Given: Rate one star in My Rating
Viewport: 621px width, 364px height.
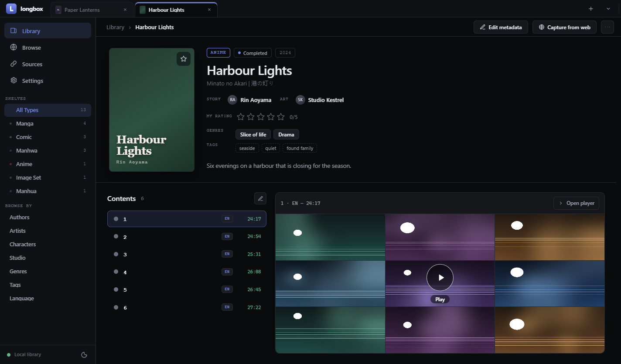Looking at the screenshot, I should 241,117.
